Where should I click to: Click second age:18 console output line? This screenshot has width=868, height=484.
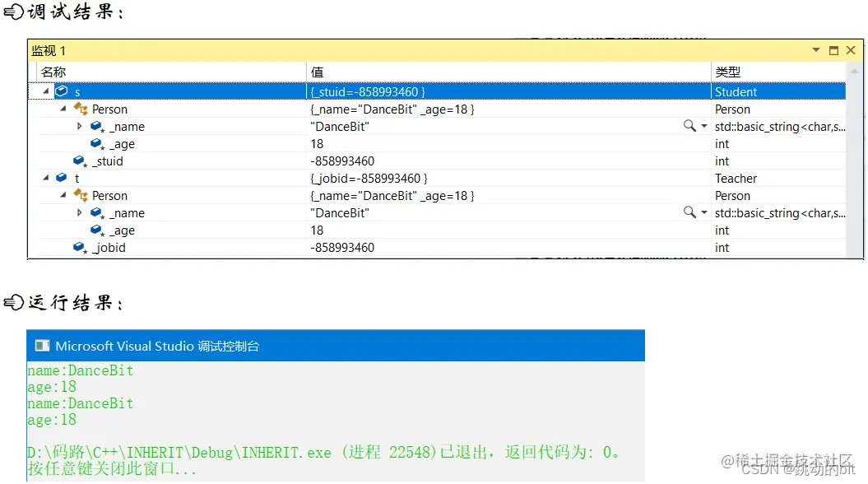[52, 420]
